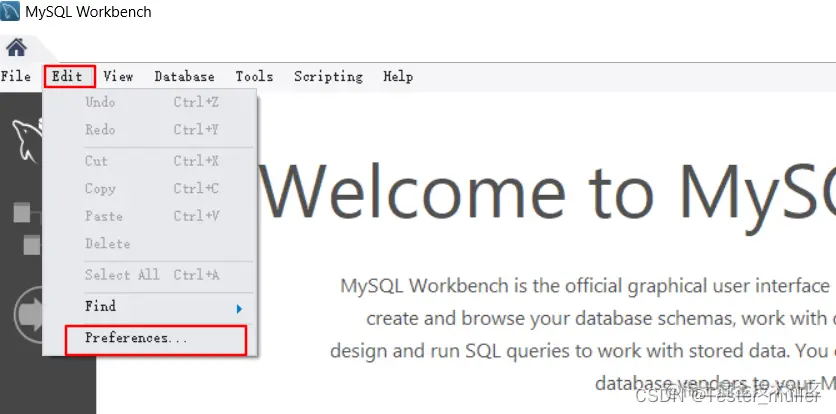The width and height of the screenshot is (836, 414).
Task: Expand the Find submenu
Action: [x=150, y=307]
